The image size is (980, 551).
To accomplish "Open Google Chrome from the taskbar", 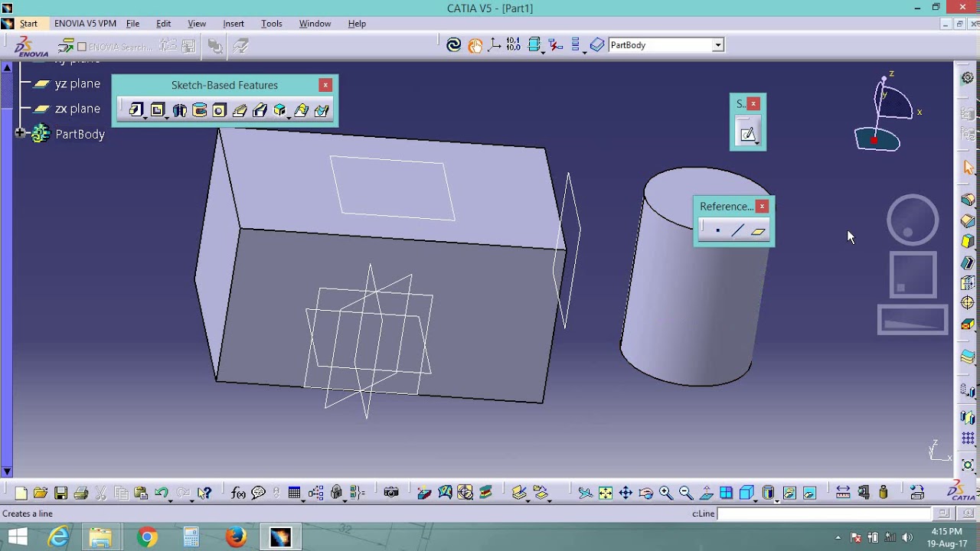I will pyautogui.click(x=147, y=538).
